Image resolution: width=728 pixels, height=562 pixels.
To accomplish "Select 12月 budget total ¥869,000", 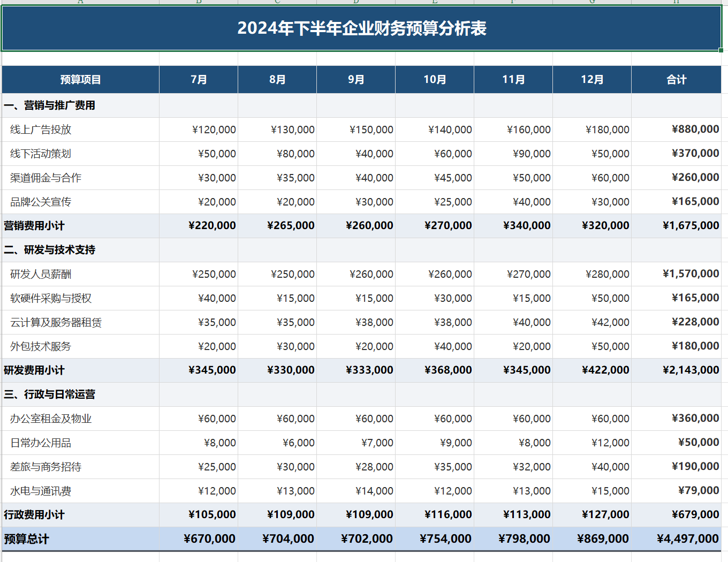I will 592,539.
